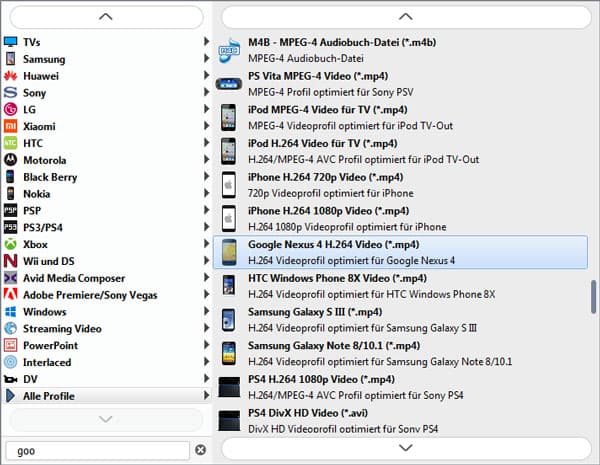The image size is (600, 465).
Task: Click the Alle Profile play icon
Action: point(10,395)
